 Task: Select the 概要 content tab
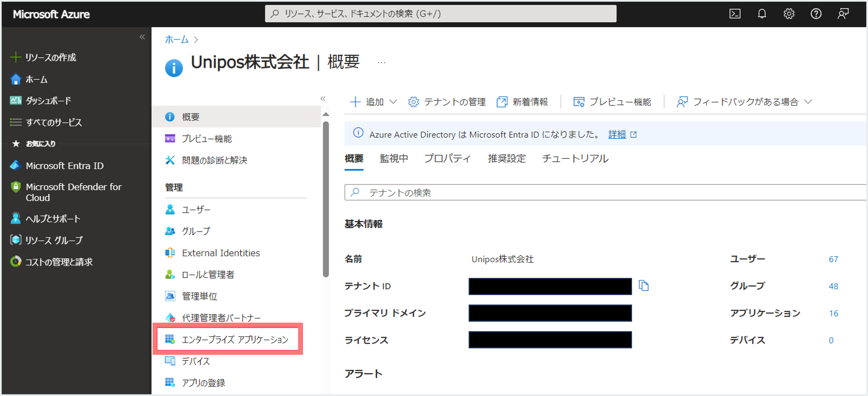pyautogui.click(x=354, y=158)
